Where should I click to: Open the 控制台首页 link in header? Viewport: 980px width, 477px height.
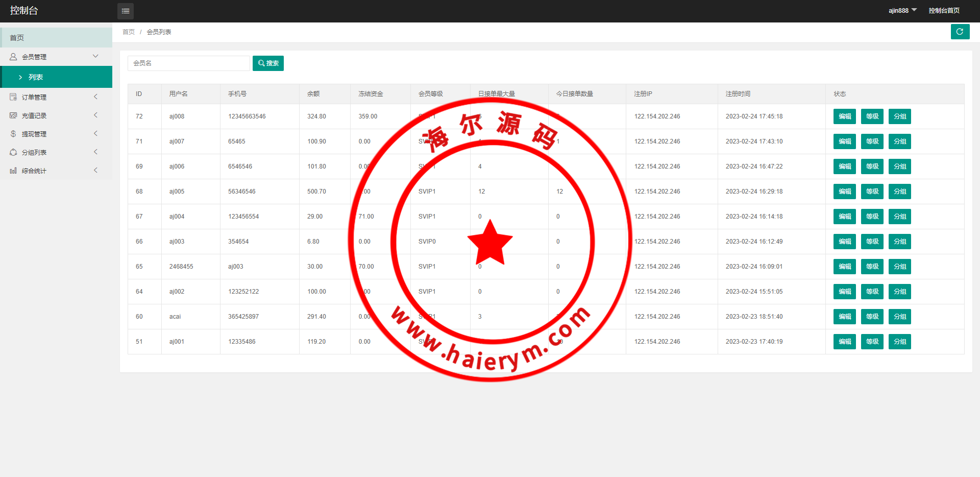[944, 11]
